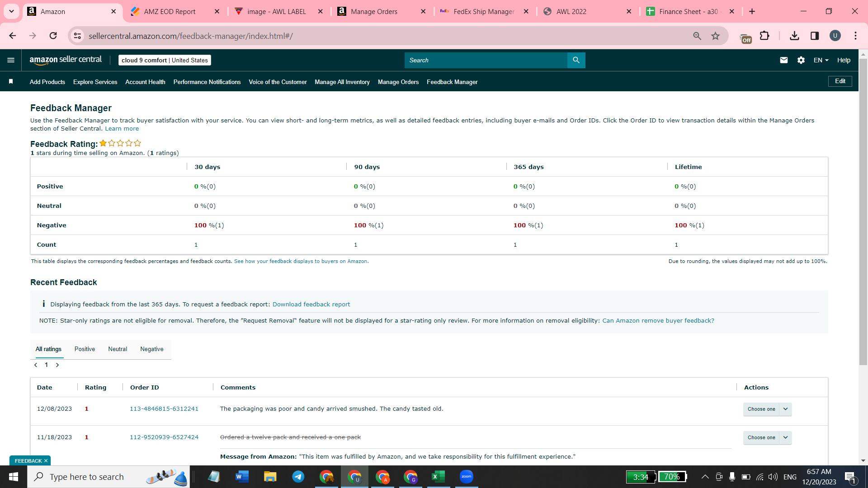The width and height of the screenshot is (868, 488).
Task: Open the Seller Central hamburger menu
Action: 11,60
